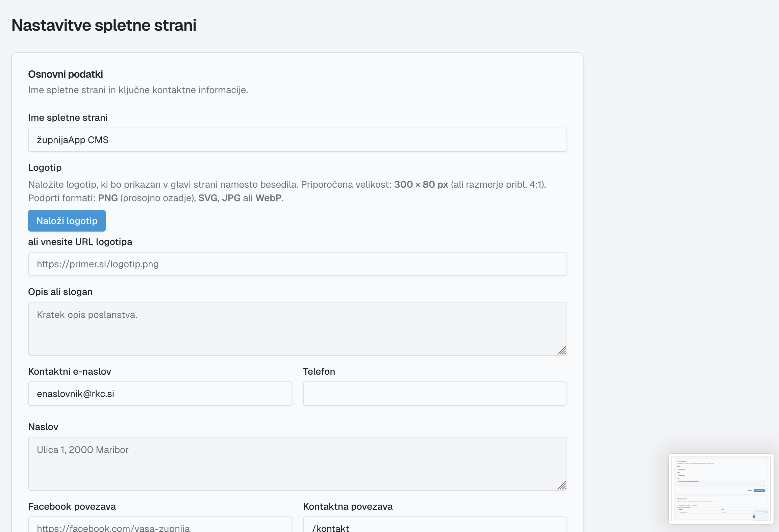Click the 'Kontaktna povezava' label
Image resolution: width=779 pixels, height=532 pixels.
point(348,506)
